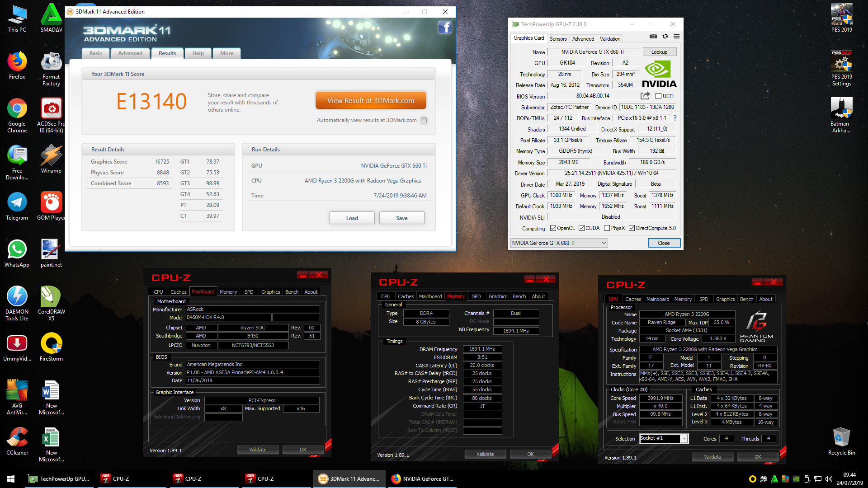Click View Result at 3DMark.com button
Screen dimensions: 868x488
click(371, 100)
